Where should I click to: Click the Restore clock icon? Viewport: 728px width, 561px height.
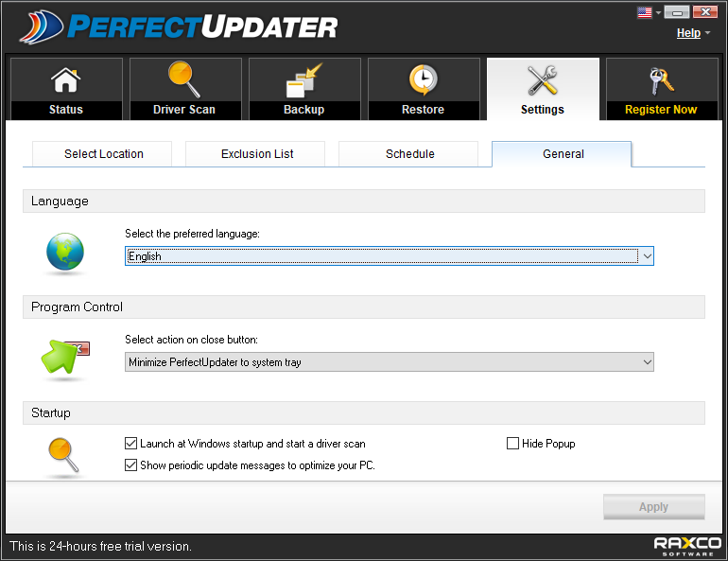point(423,79)
